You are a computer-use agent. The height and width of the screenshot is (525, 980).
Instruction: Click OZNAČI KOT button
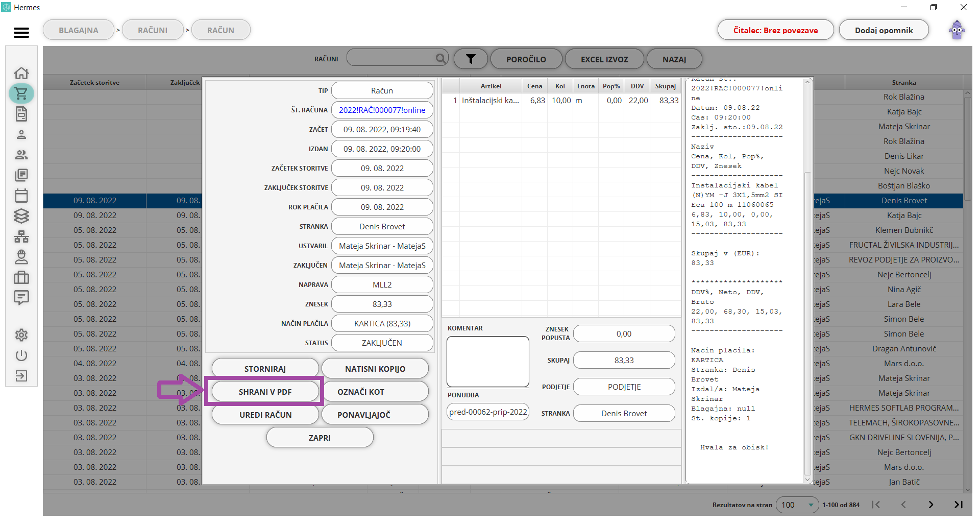point(375,391)
